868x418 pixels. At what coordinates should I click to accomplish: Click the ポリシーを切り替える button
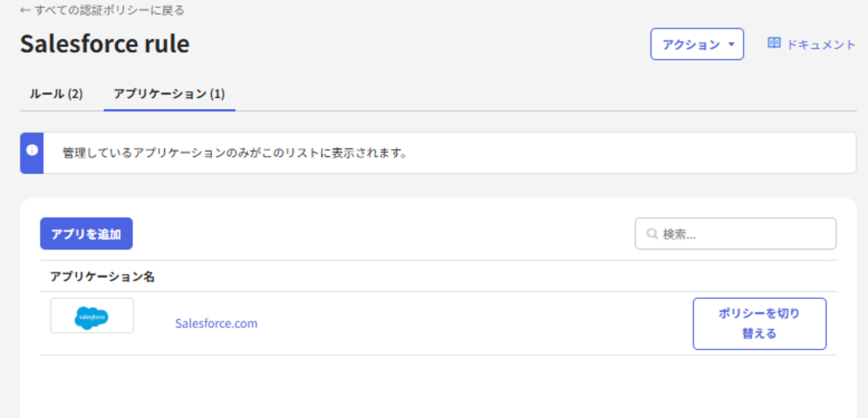point(759,323)
